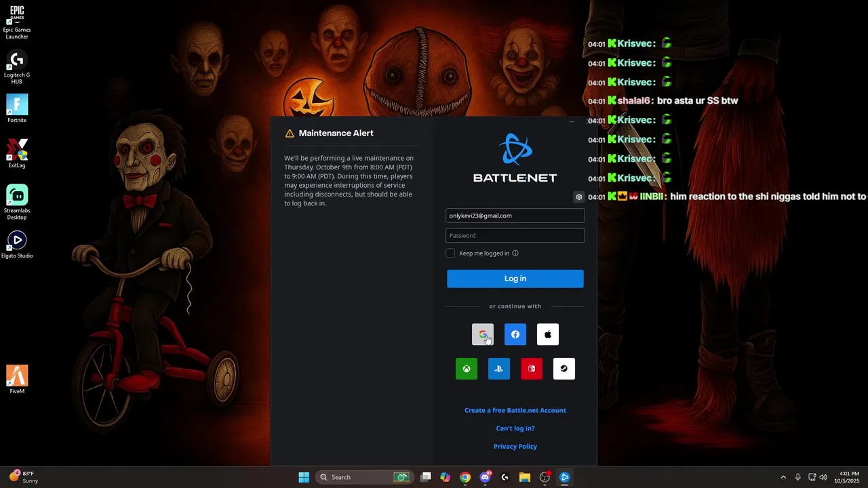Select the FiveM desktop shortcut
Screen dimensions: 868x488
[17, 380]
